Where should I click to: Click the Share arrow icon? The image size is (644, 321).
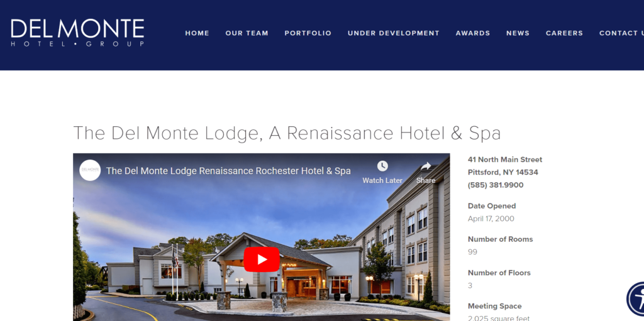(x=426, y=166)
